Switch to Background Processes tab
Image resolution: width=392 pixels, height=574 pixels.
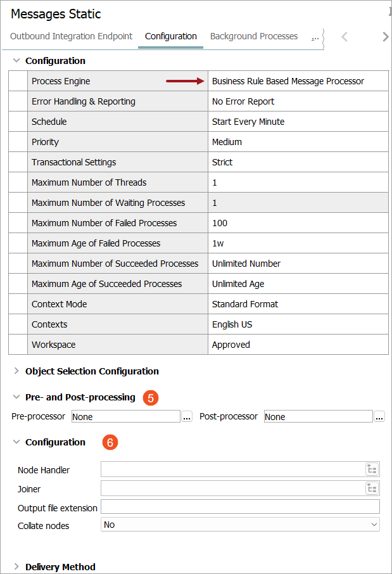click(253, 36)
